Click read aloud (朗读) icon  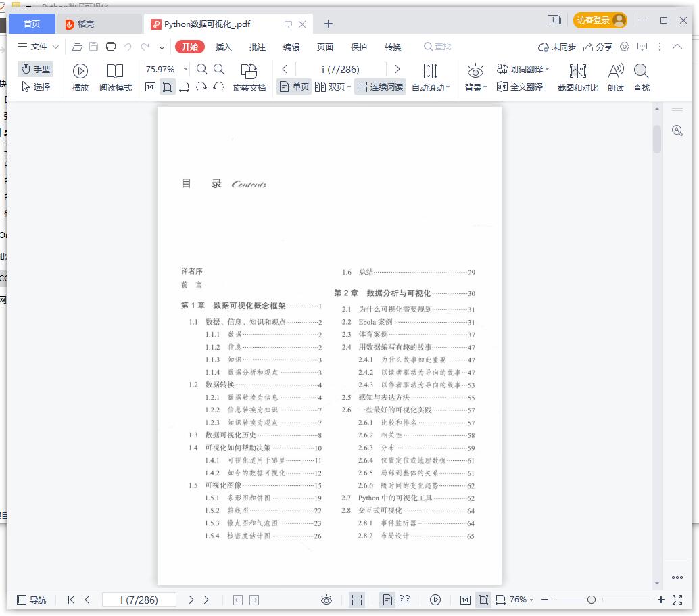point(616,78)
